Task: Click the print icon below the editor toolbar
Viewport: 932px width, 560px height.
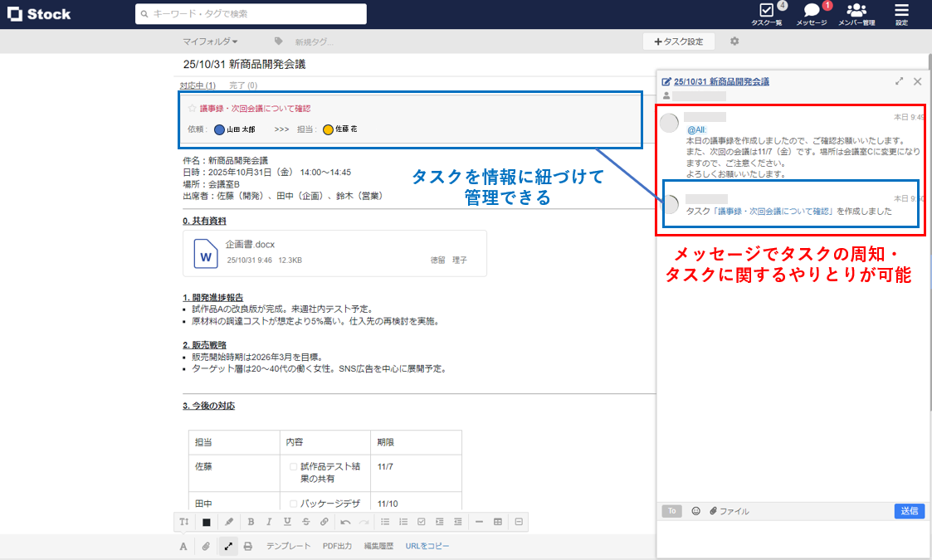Action: (x=246, y=546)
